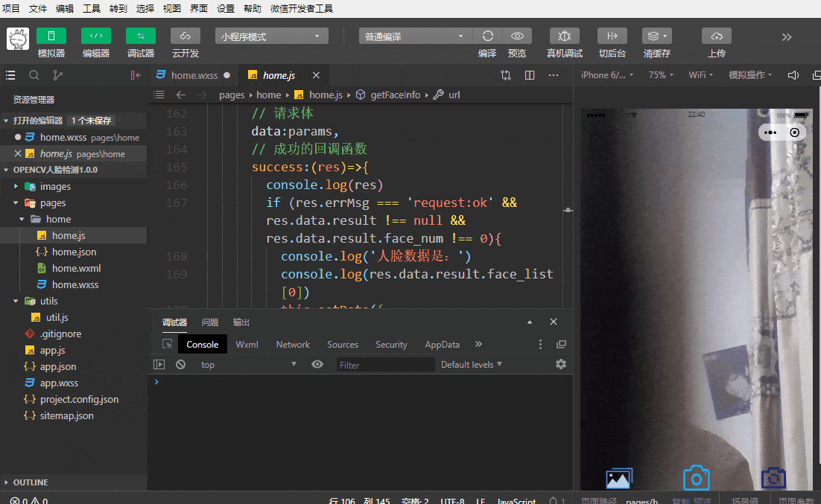The width and height of the screenshot is (821, 504).
Task: Click the 上传 upload icon
Action: [716, 36]
